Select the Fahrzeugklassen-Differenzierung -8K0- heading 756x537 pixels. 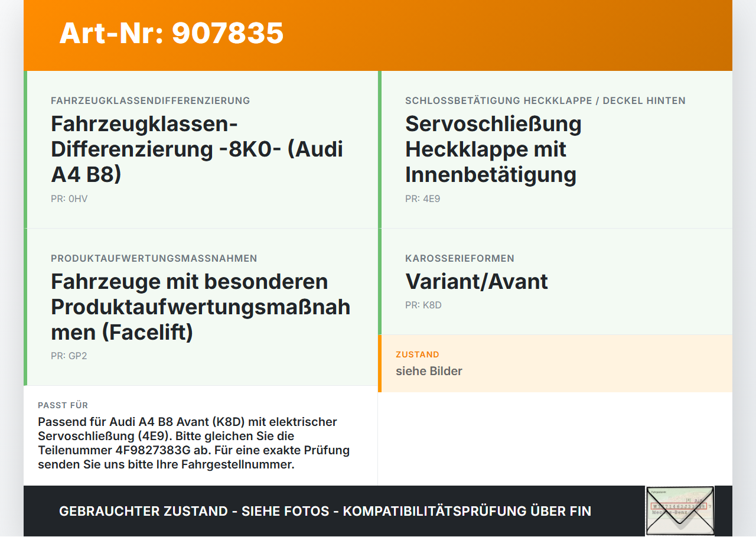197,149
